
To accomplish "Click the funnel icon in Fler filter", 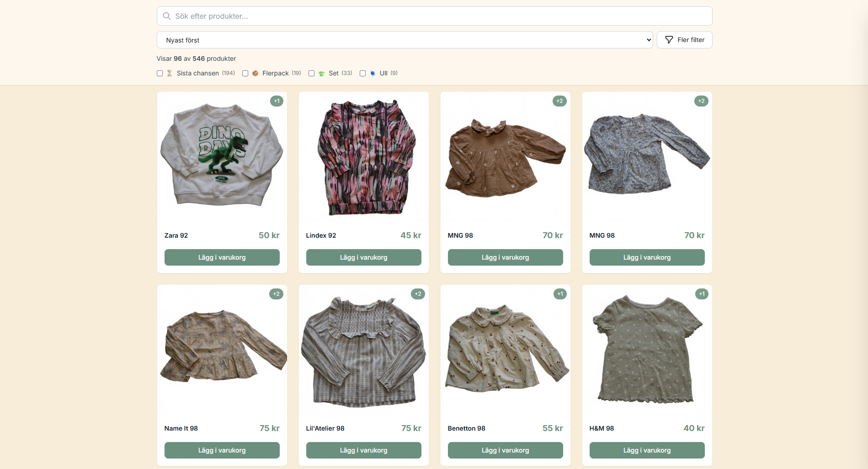I will tap(669, 40).
